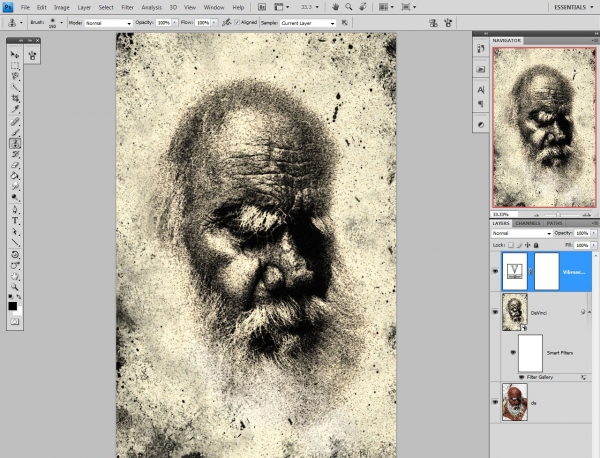This screenshot has height=458, width=600.
Task: Toggle lock position
Action: click(x=528, y=245)
